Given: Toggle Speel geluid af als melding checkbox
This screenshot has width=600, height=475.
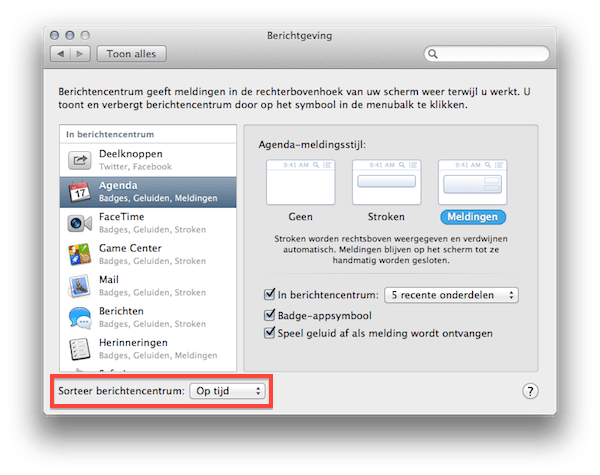Looking at the screenshot, I should (x=269, y=333).
